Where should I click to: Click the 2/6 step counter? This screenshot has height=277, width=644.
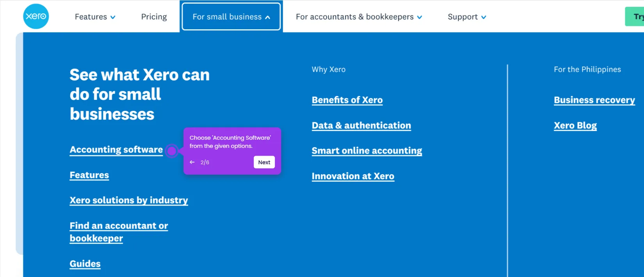[205, 162]
